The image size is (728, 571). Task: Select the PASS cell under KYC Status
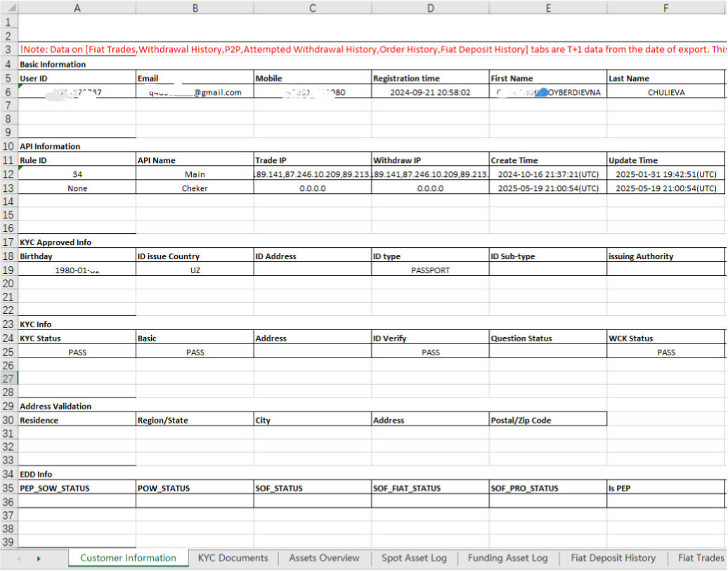pyautogui.click(x=77, y=352)
